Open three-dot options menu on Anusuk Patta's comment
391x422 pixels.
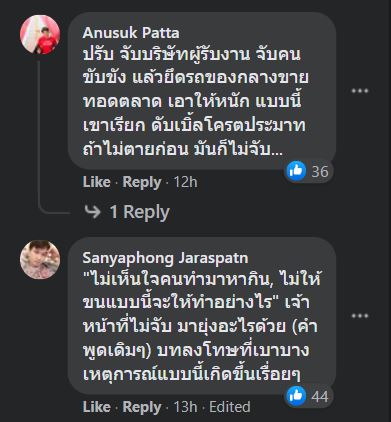(x=360, y=91)
